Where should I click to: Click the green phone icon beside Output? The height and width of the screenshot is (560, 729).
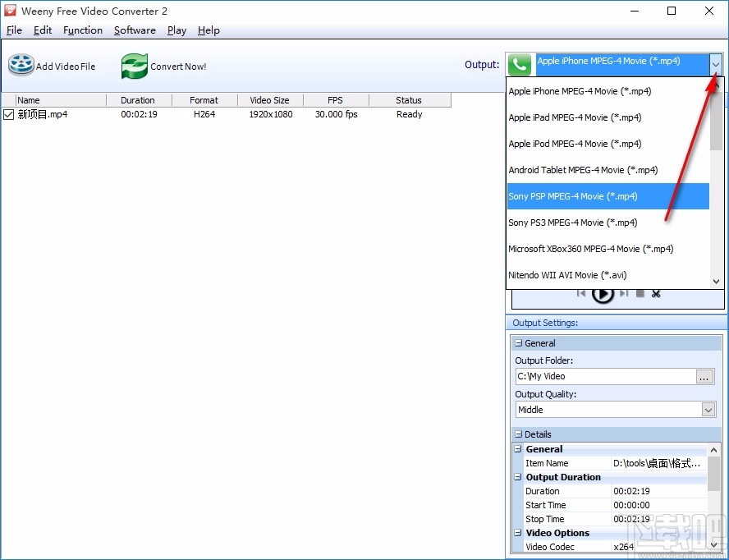[520, 64]
